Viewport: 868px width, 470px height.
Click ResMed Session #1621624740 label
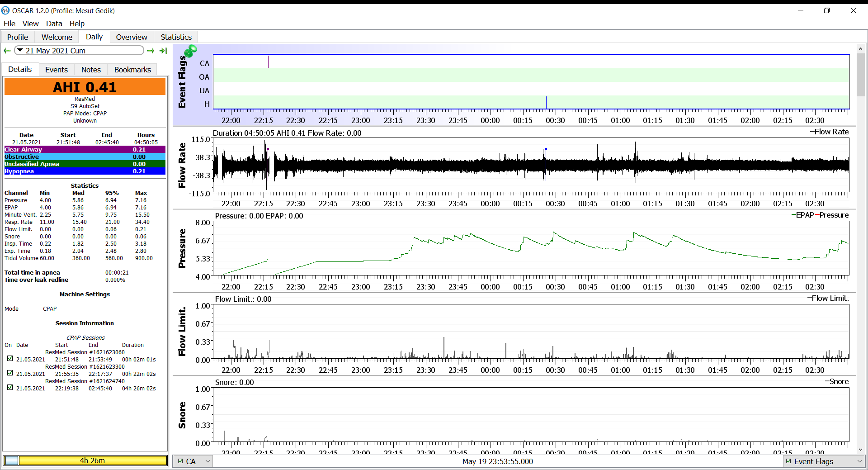coord(85,381)
